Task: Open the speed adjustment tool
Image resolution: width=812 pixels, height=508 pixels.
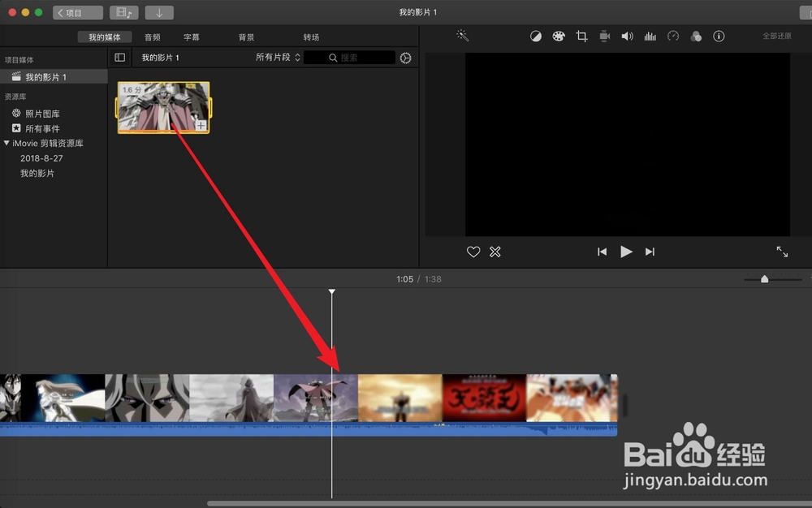Action: pos(672,37)
